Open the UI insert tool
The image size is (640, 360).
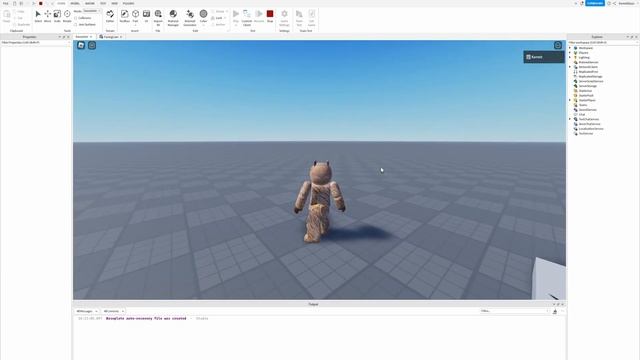(146, 16)
